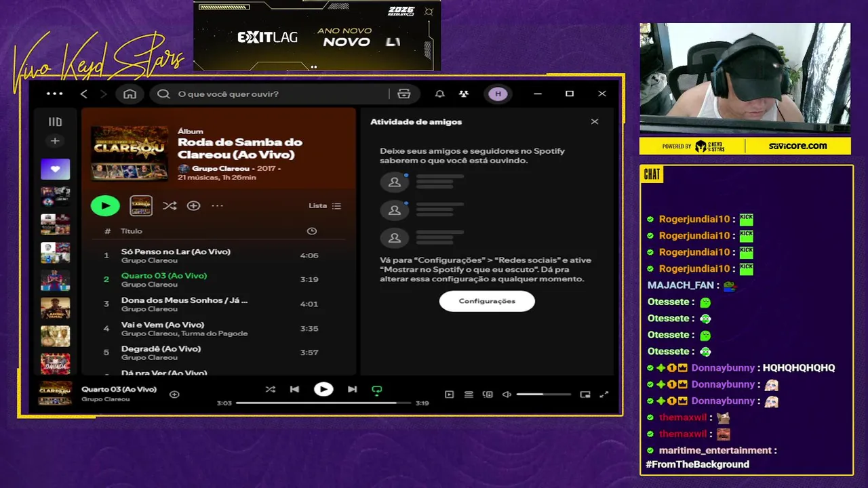Click the Título column header
Viewport: 868px width, 488px height.
click(x=132, y=231)
